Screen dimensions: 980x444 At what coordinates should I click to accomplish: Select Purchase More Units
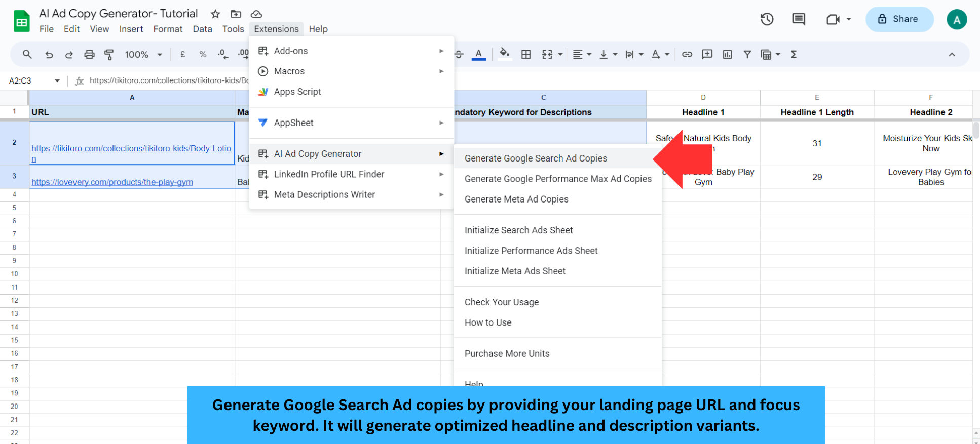[x=558, y=354]
